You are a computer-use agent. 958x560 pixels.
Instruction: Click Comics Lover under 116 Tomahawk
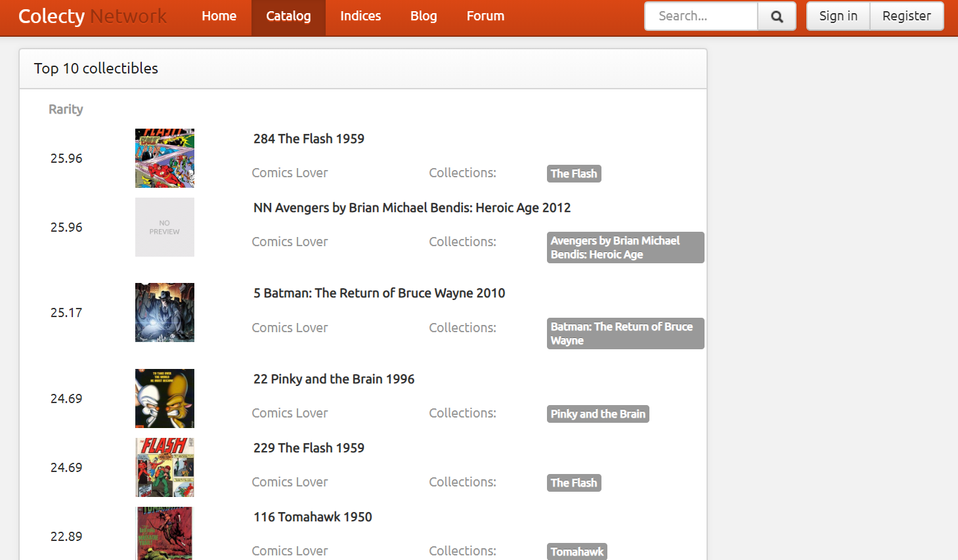[x=290, y=551]
